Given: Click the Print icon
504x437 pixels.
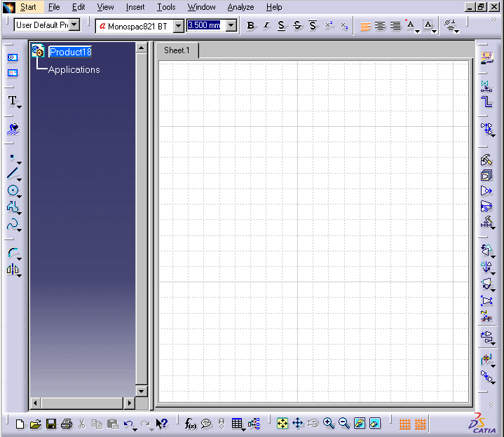Looking at the screenshot, I should click(67, 424).
